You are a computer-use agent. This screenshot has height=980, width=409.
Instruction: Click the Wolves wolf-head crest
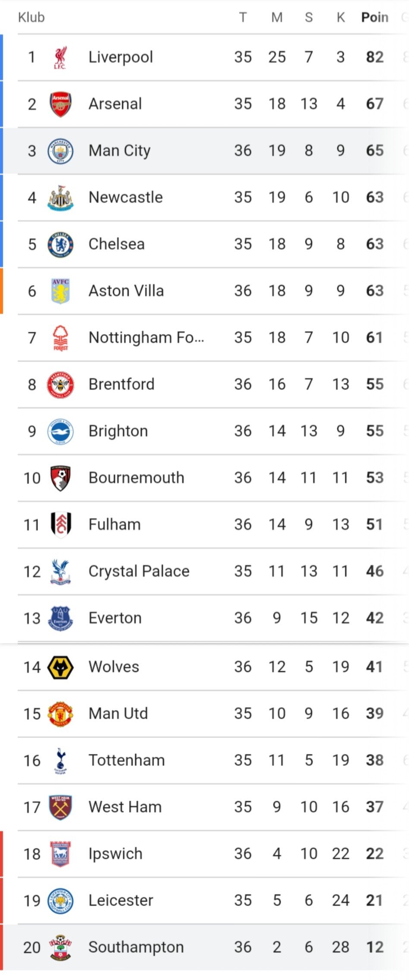coord(60,667)
